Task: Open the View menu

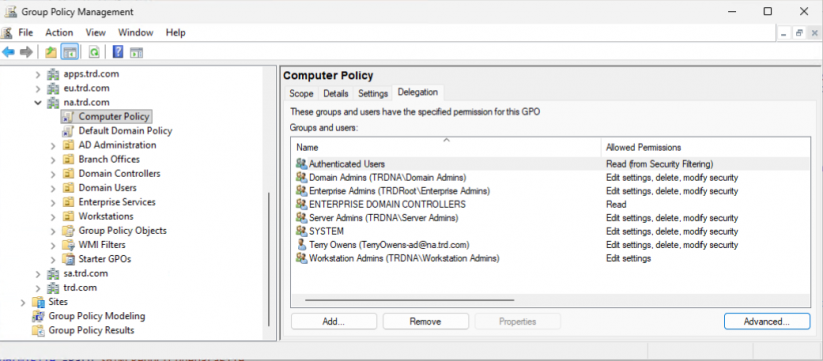Action: (x=96, y=33)
